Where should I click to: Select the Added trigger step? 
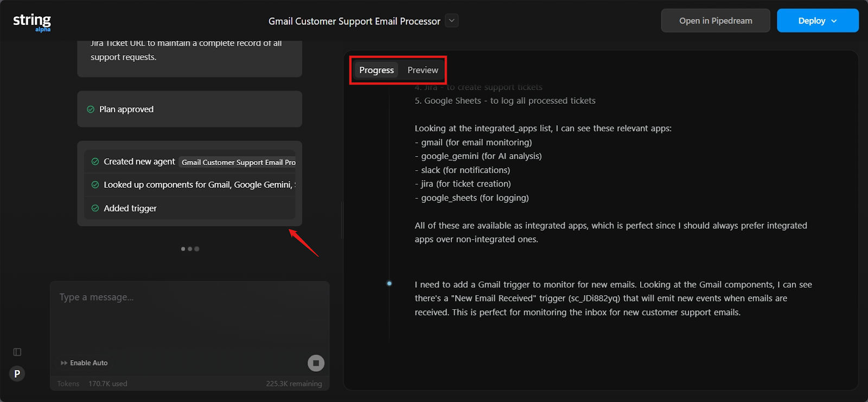point(190,208)
